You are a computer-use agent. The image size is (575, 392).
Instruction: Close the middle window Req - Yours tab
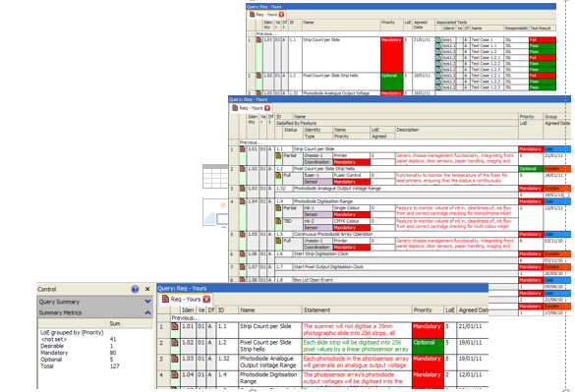[267, 108]
